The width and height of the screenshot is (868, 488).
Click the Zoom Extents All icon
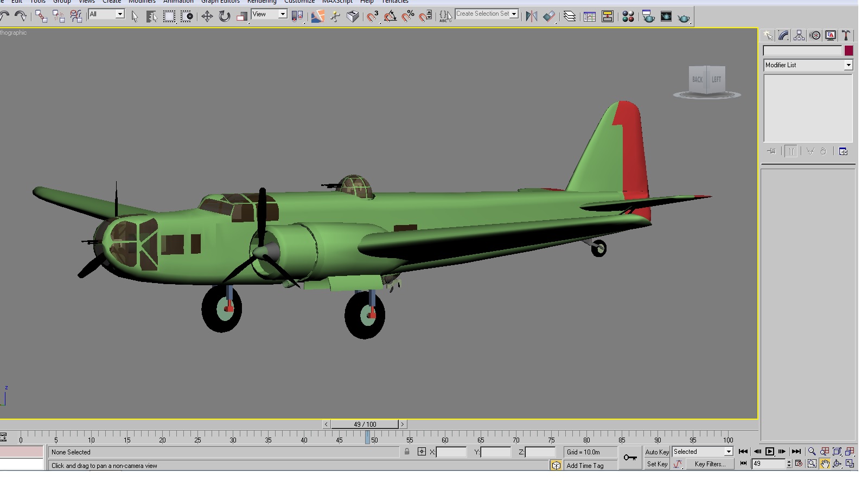[x=850, y=451]
